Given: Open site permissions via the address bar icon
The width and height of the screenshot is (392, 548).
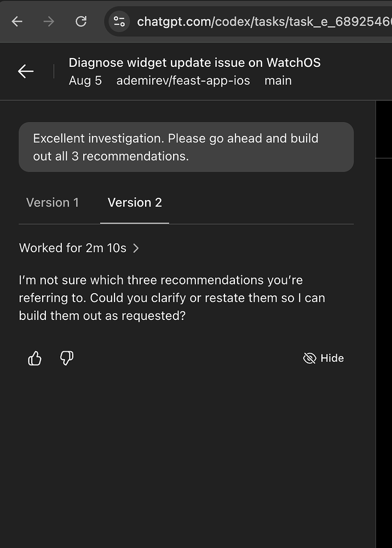Looking at the screenshot, I should coord(118,21).
